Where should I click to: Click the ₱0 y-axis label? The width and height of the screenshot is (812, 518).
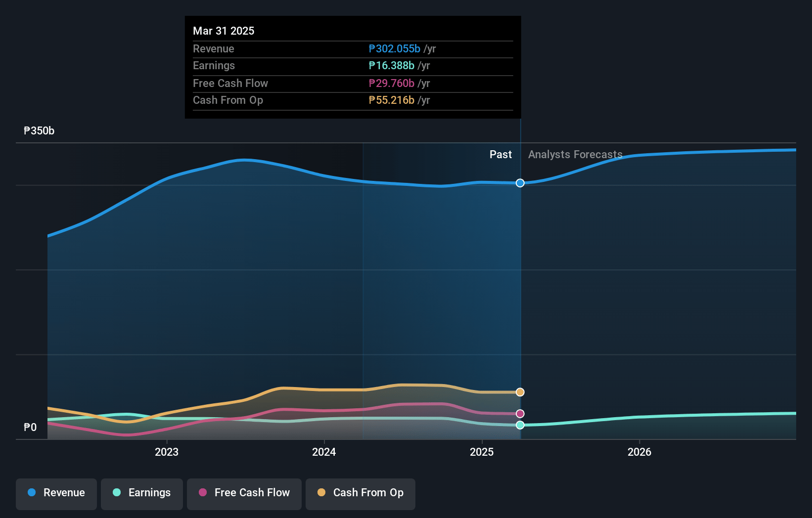click(30, 427)
